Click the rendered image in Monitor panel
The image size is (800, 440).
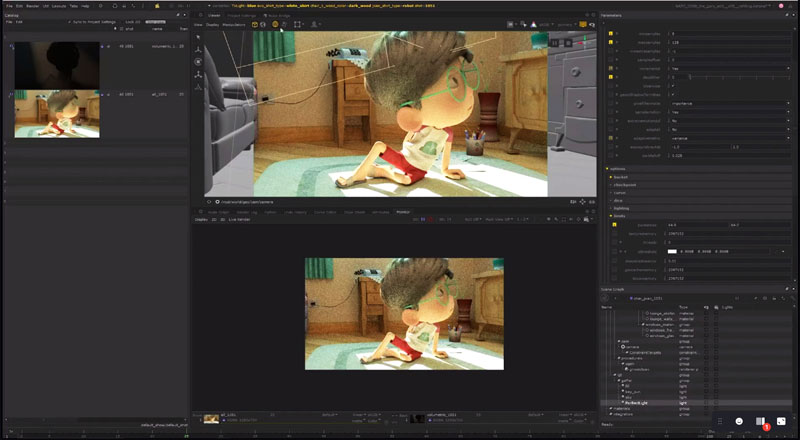click(x=404, y=313)
